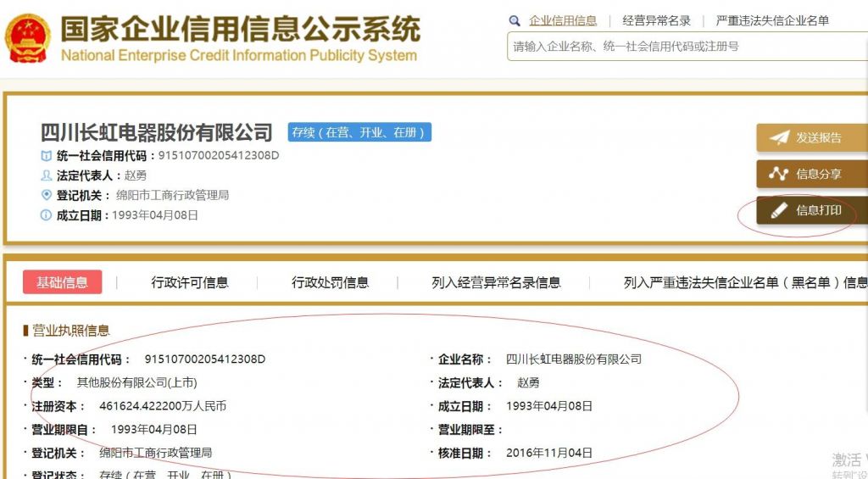Switch to the 列入严重违法失信企业名单（黑名单）信息 tab

(746, 282)
